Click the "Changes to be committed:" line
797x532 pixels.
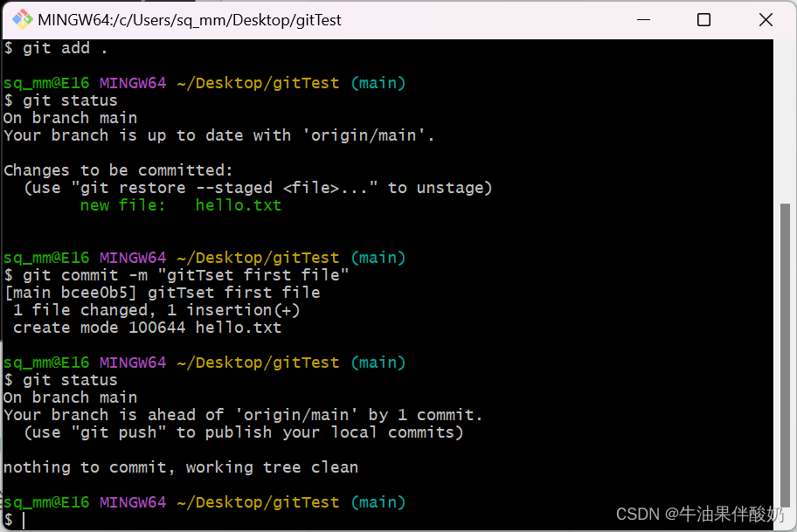118,170
